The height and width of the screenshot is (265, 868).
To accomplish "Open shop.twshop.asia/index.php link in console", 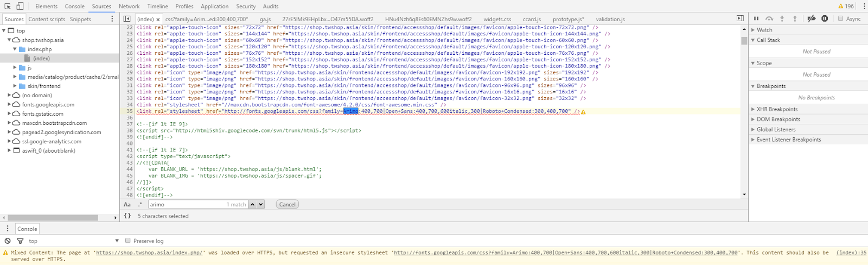I will point(149,253).
